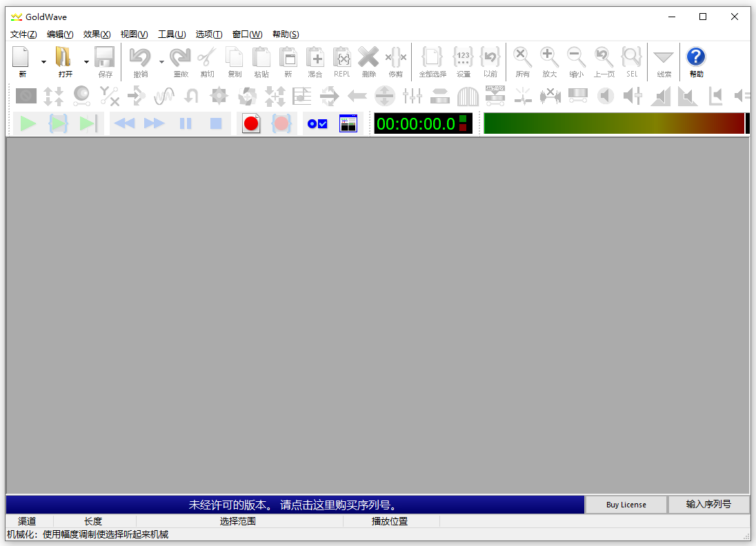Open the control properties checkbox icon

click(317, 124)
